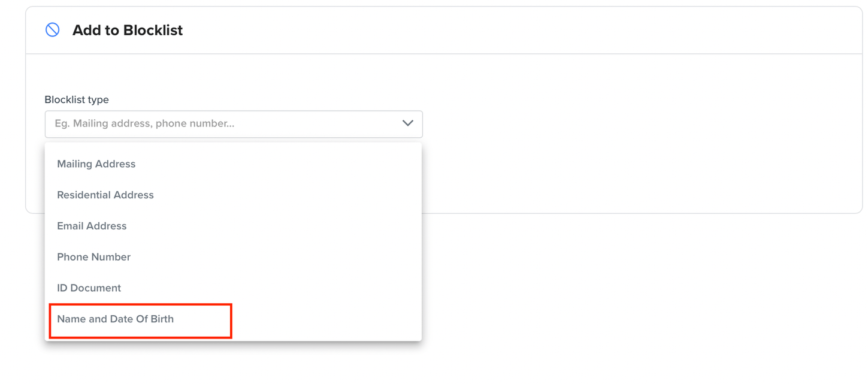The image size is (868, 384).
Task: Choose the Residential Address option
Action: (233, 195)
